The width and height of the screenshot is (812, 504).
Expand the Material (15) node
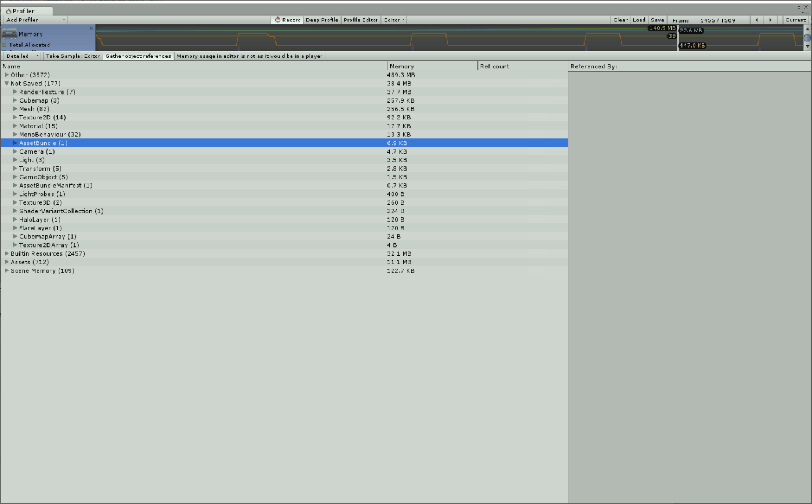[15, 126]
